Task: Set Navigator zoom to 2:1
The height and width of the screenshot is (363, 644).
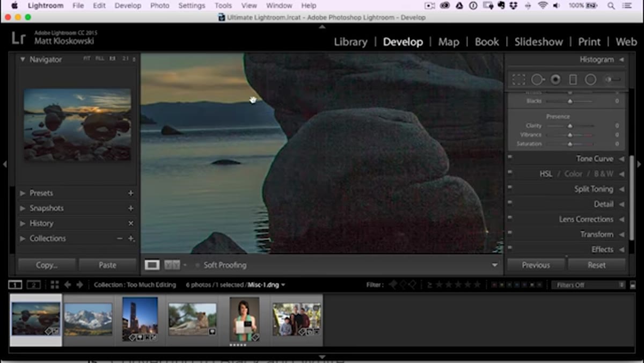Action: (125, 59)
